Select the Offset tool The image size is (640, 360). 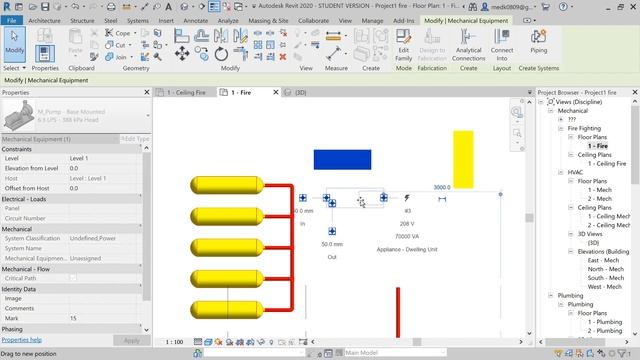click(x=201, y=36)
